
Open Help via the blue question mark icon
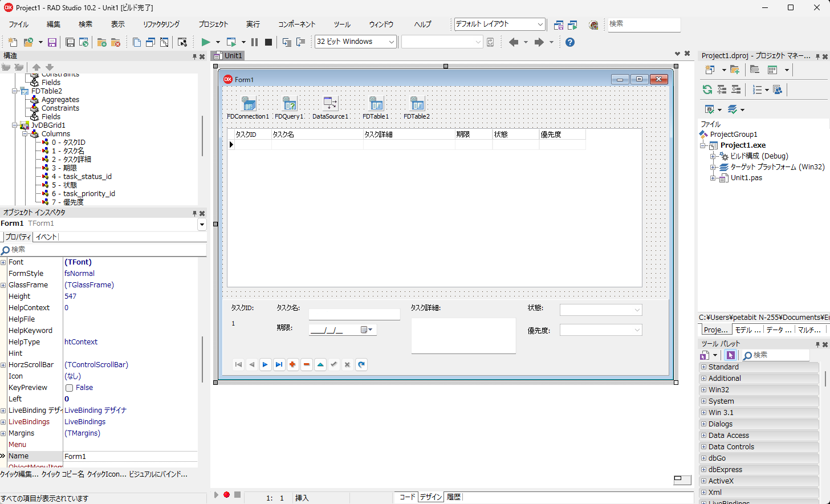pos(569,42)
